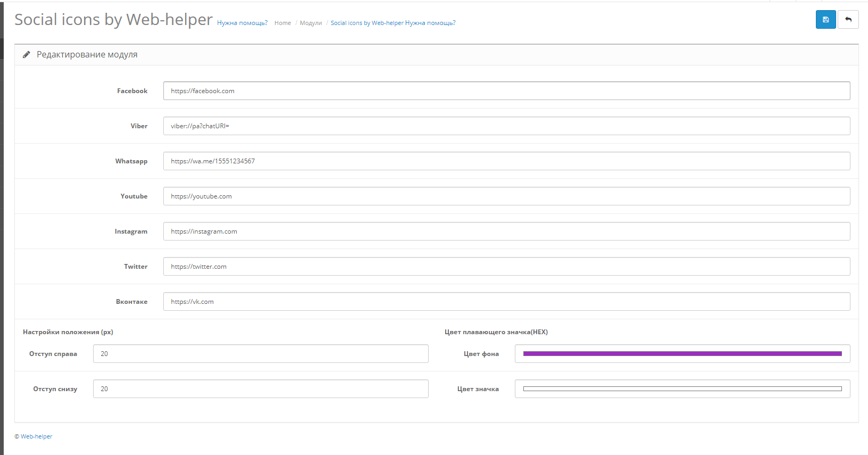Select the Whatsapp URL input

coord(506,161)
